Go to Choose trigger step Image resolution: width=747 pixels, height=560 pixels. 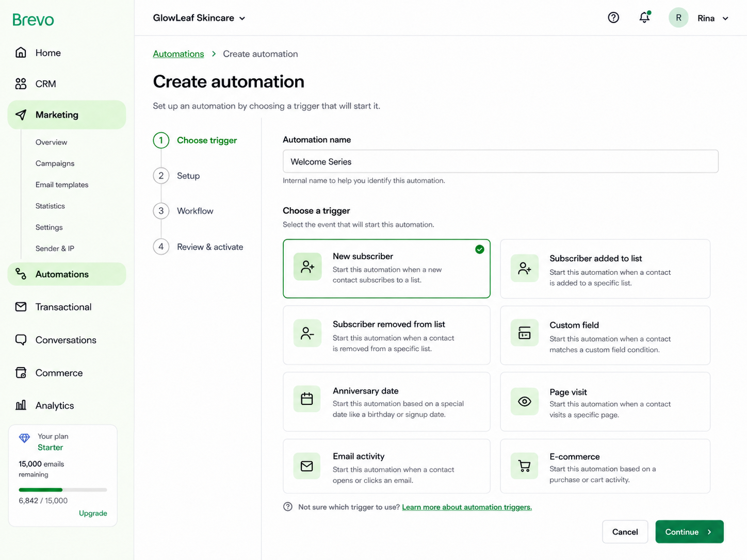(195, 140)
